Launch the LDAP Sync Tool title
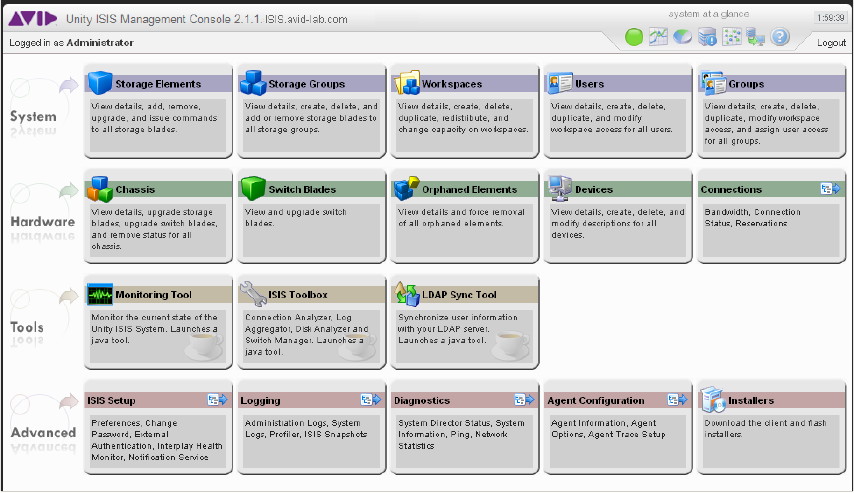Image resolution: width=854 pixels, height=493 pixels. [459, 295]
